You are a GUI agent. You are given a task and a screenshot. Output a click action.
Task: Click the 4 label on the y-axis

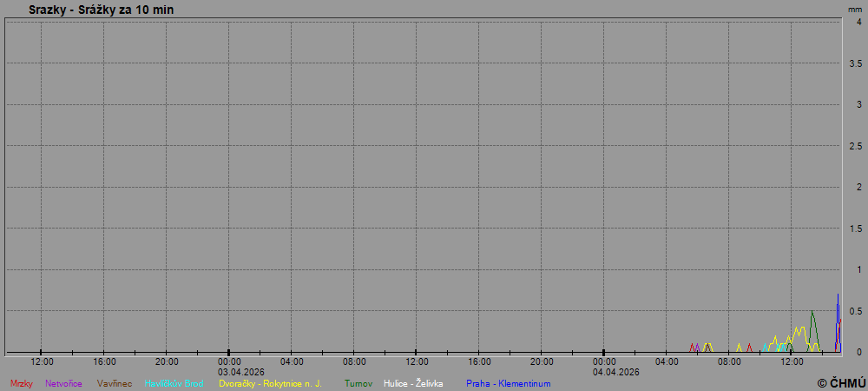coord(858,22)
